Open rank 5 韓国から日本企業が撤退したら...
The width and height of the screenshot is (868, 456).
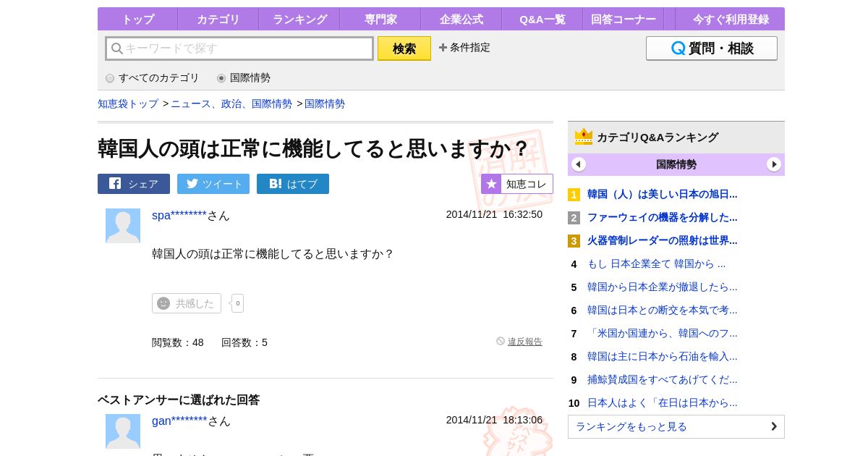662,287
